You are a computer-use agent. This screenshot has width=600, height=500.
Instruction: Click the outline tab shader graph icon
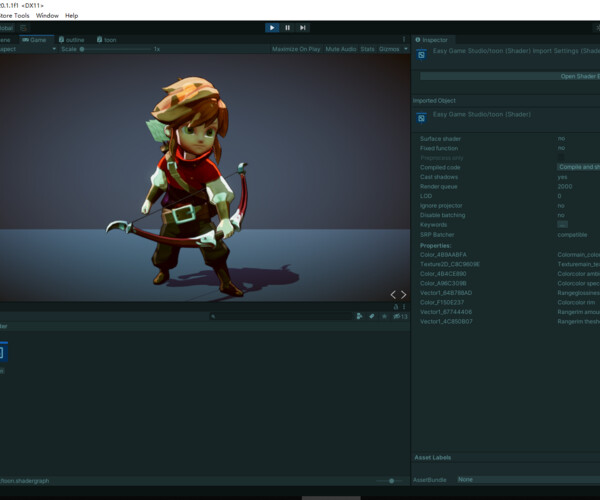(61, 39)
